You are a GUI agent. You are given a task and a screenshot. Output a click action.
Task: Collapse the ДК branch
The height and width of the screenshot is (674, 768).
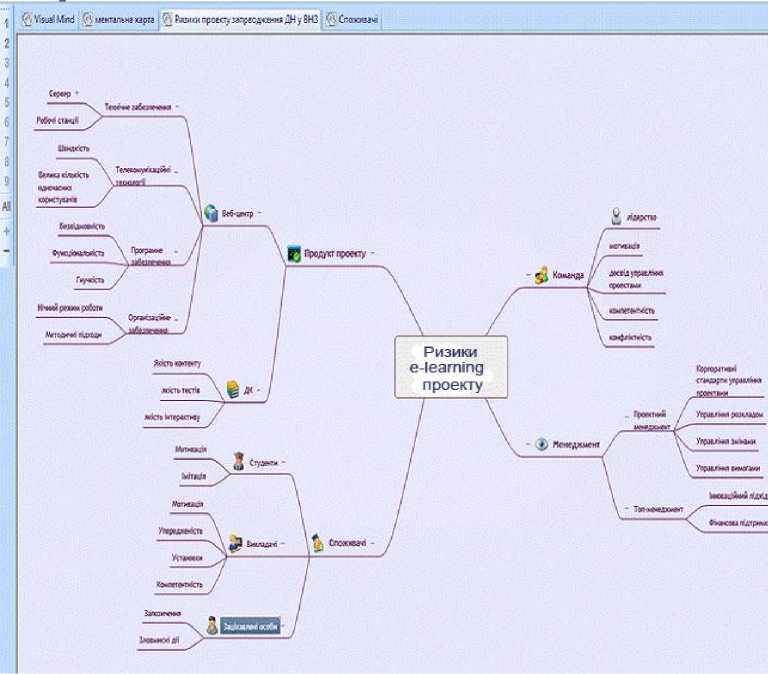pos(258,390)
